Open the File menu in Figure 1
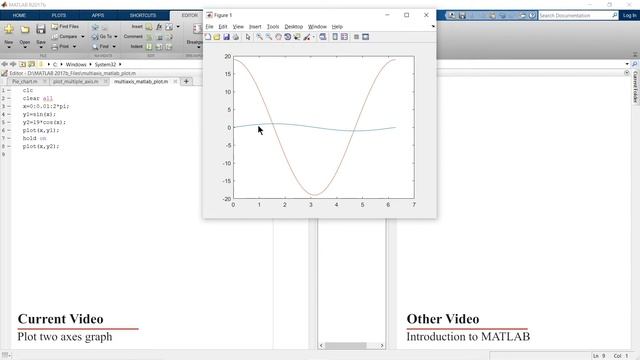 (209, 27)
